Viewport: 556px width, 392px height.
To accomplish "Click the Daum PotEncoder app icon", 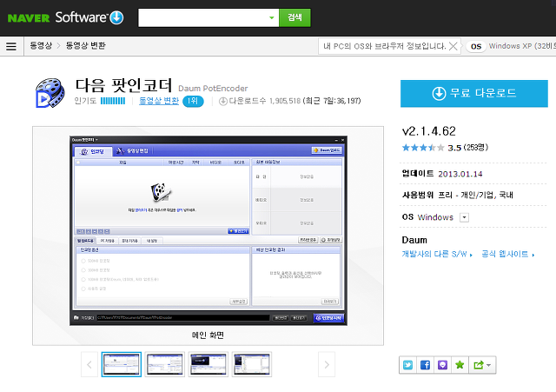I will click(50, 93).
